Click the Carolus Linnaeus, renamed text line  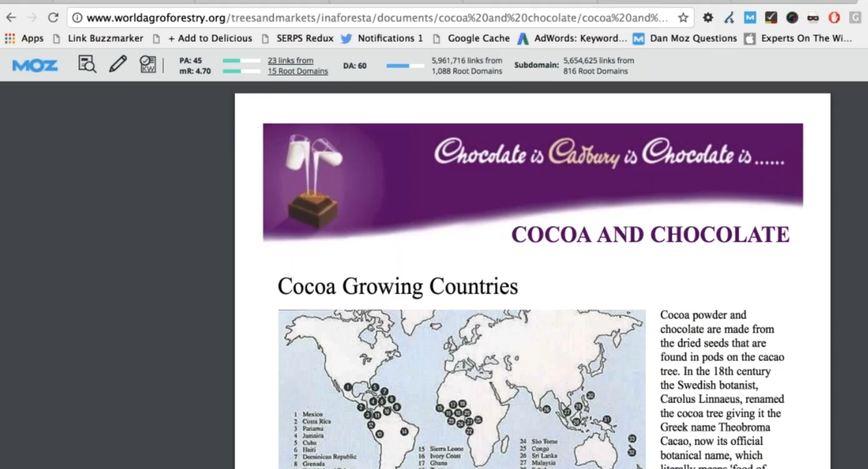click(x=722, y=399)
